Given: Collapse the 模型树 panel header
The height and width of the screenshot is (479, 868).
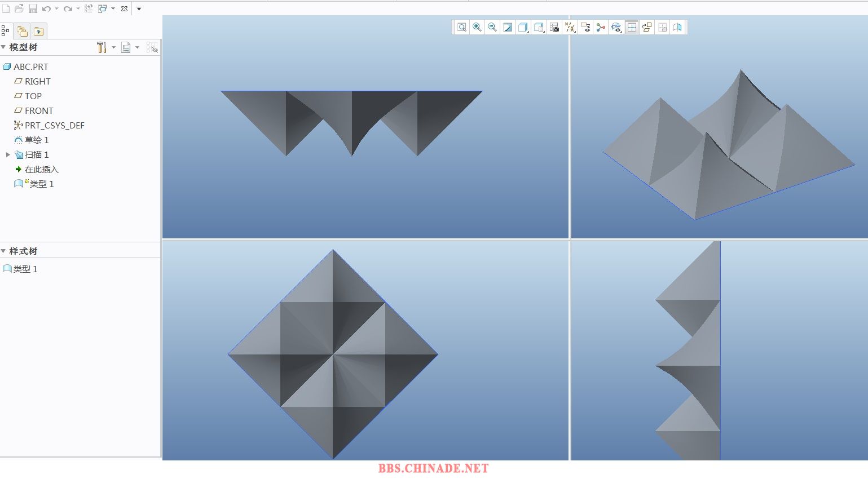Looking at the screenshot, I should (3, 47).
